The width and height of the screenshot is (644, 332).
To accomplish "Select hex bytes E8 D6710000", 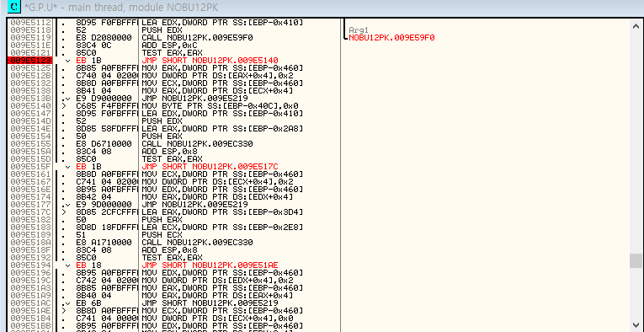I will coord(104,144).
